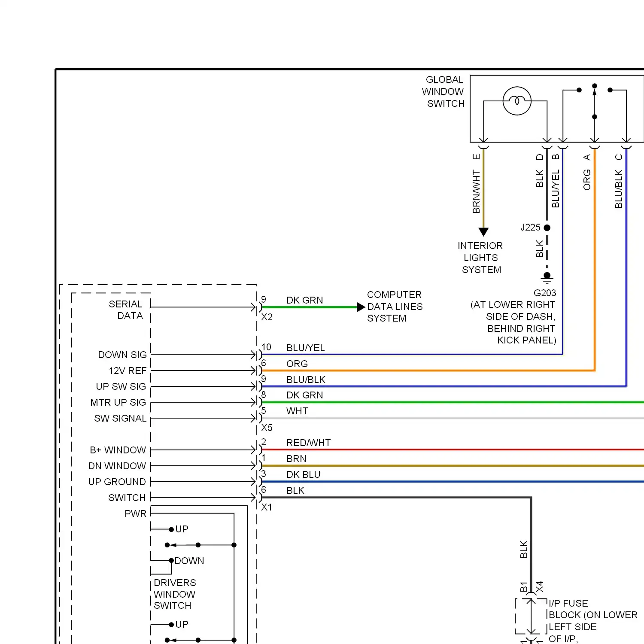The width and height of the screenshot is (644, 644).
Task: Click the vertical BLU/YEL label below terminal B
Action: click(556, 188)
